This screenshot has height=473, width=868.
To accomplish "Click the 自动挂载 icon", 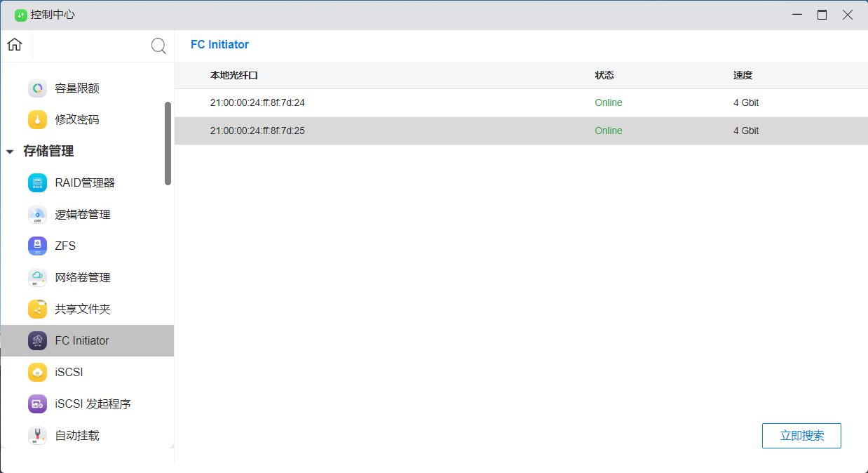I will tap(37, 436).
